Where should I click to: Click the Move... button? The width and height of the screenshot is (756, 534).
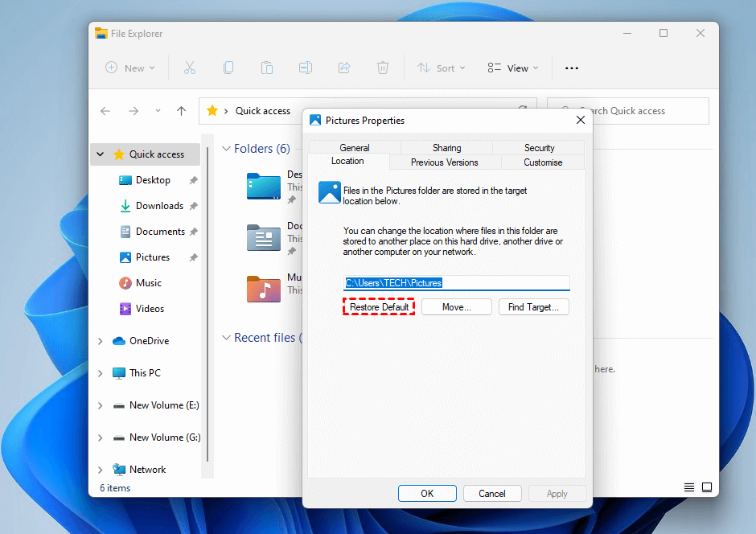point(456,307)
